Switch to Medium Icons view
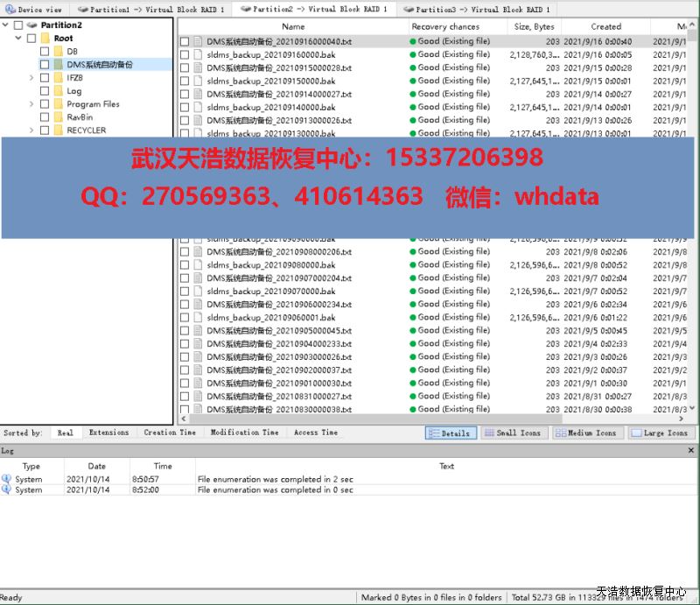Viewport: 700px width, 605px height. [x=586, y=433]
